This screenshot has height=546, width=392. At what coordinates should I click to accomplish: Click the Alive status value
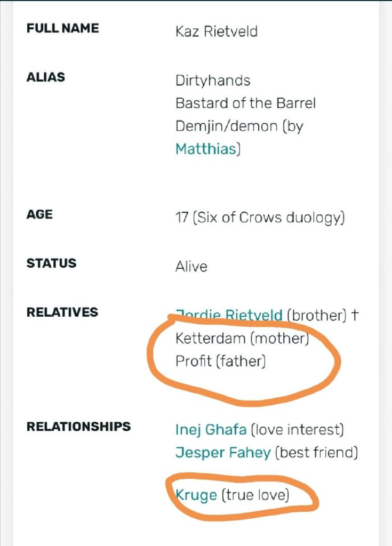191,266
